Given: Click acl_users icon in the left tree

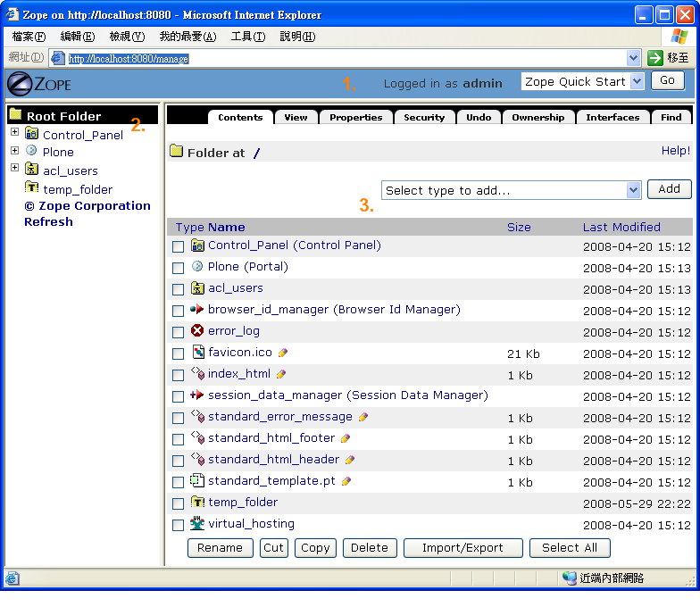Looking at the screenshot, I should (31, 169).
